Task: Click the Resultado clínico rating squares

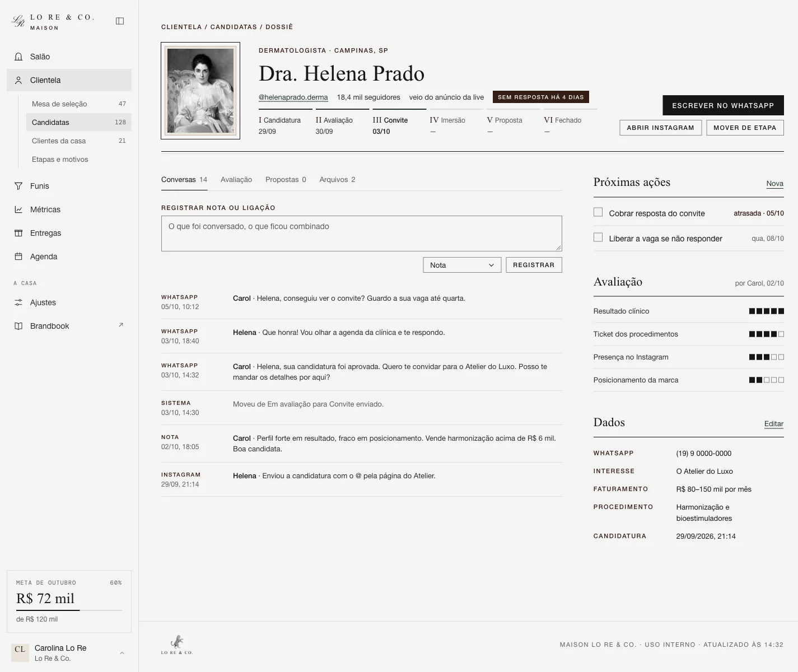Action: (x=767, y=311)
